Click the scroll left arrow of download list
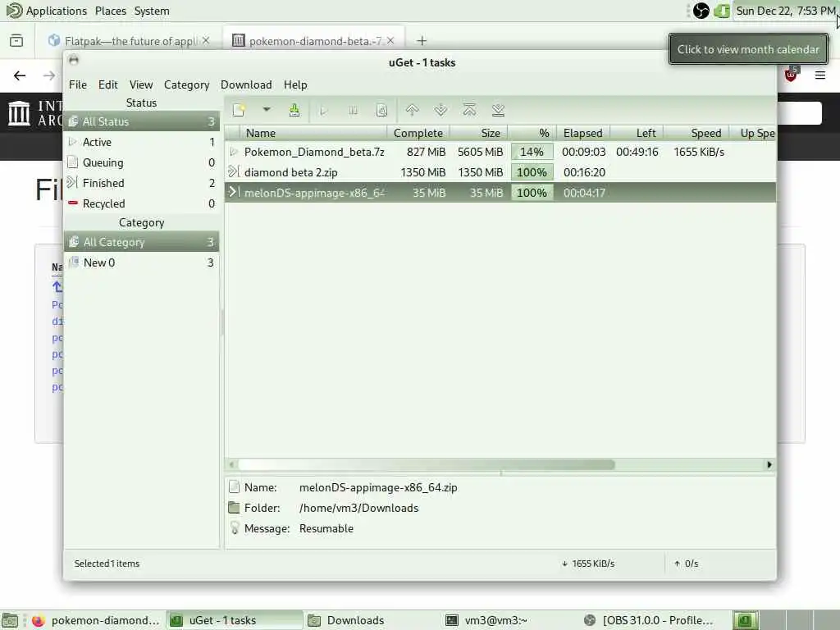Screen dimensions: 840x630 click(231, 464)
